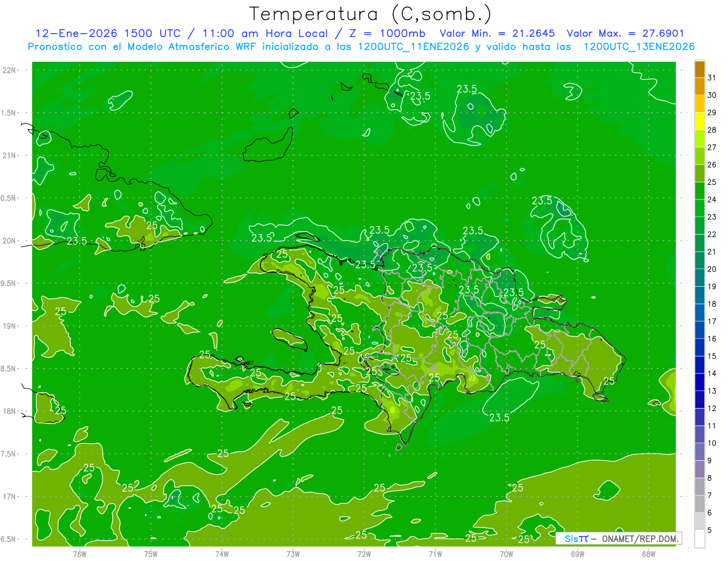This screenshot has height=562, width=728.
Task: Select the "19N" latitude axis label
Action: coord(10,326)
